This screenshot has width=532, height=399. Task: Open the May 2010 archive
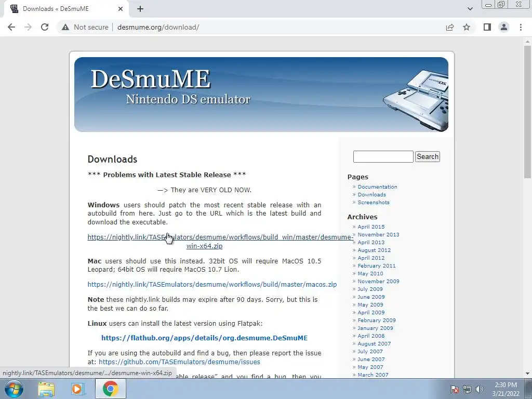pyautogui.click(x=370, y=273)
